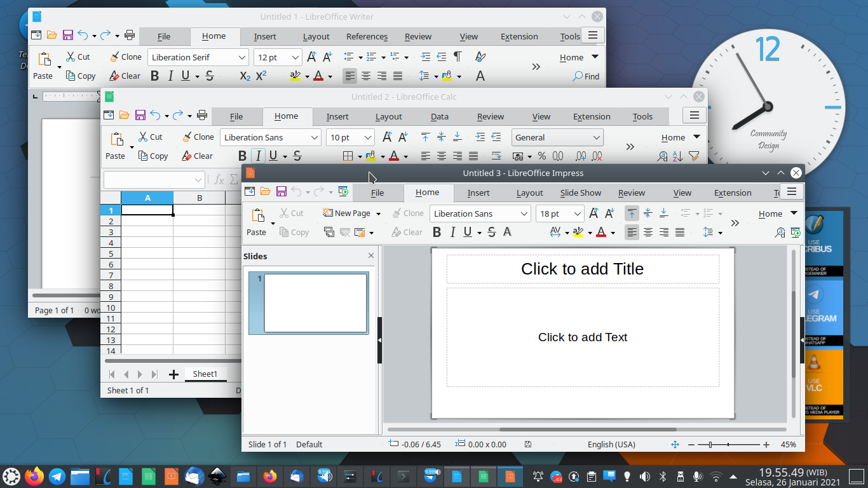Screen dimensions: 868x488
Task: Click the Paste icon in Impress
Action: coord(257,215)
